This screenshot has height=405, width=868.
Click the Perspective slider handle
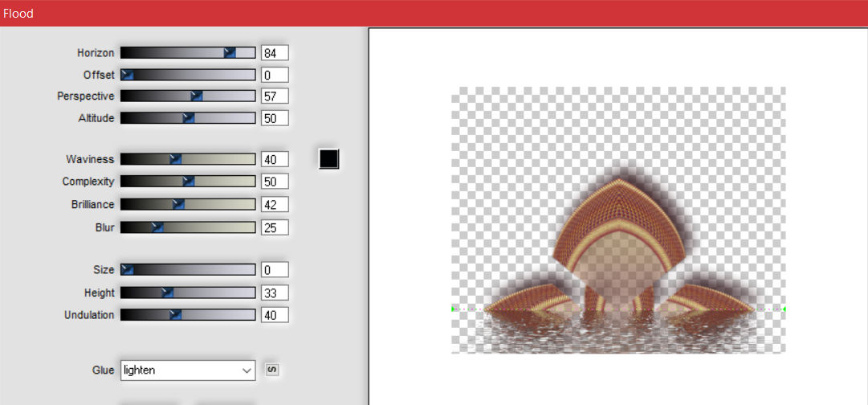point(197,96)
